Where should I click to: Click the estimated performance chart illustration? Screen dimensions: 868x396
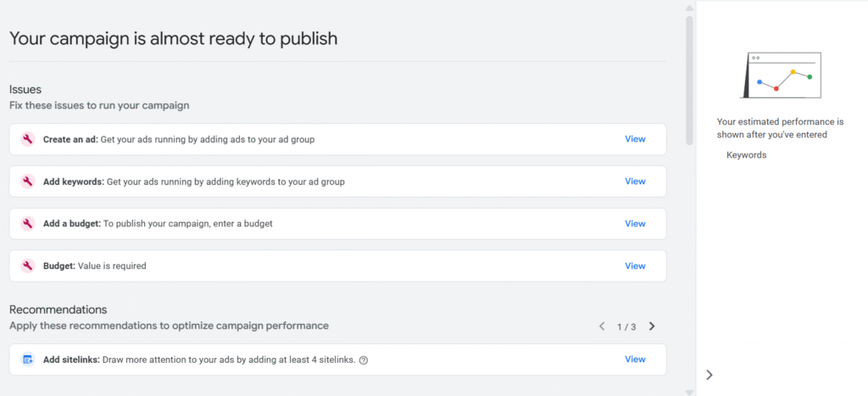pos(781,75)
